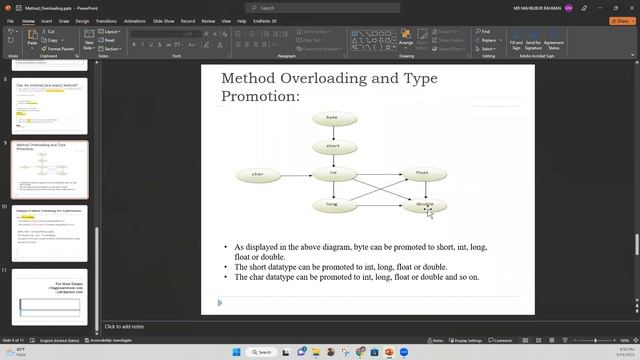
Task: Click Fill and Sign Acrobat icon
Action: 516,40
